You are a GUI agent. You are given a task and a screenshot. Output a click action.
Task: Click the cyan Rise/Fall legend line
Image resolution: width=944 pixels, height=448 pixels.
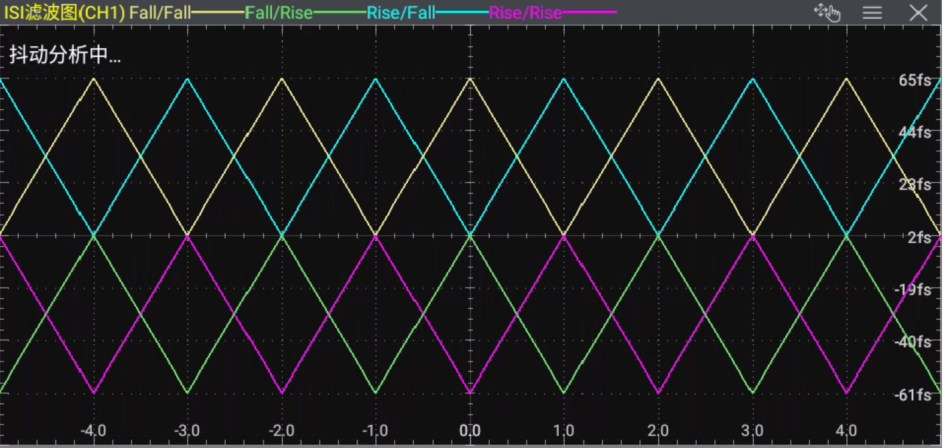462,13
